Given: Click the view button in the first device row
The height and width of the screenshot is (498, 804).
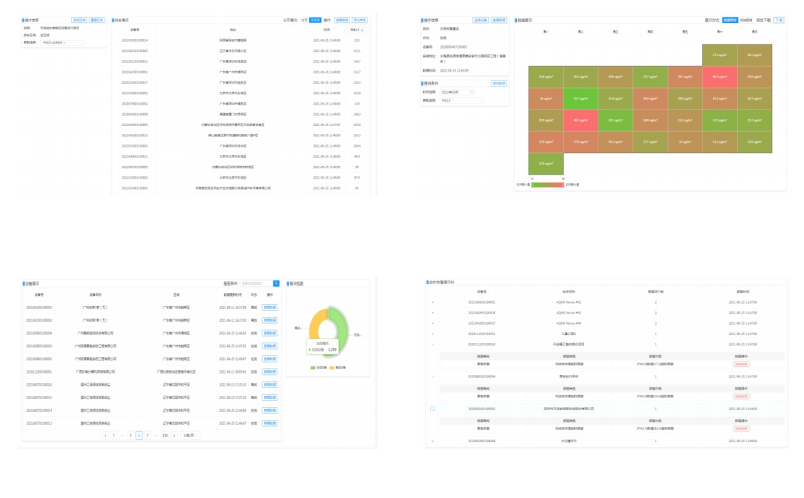Looking at the screenshot, I should [x=269, y=307].
